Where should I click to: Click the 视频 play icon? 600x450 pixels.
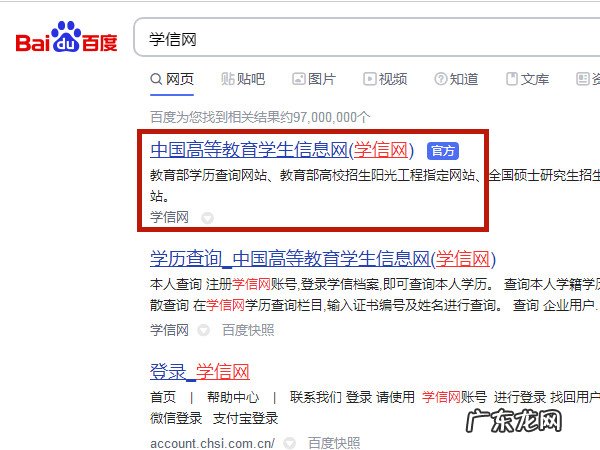point(369,79)
